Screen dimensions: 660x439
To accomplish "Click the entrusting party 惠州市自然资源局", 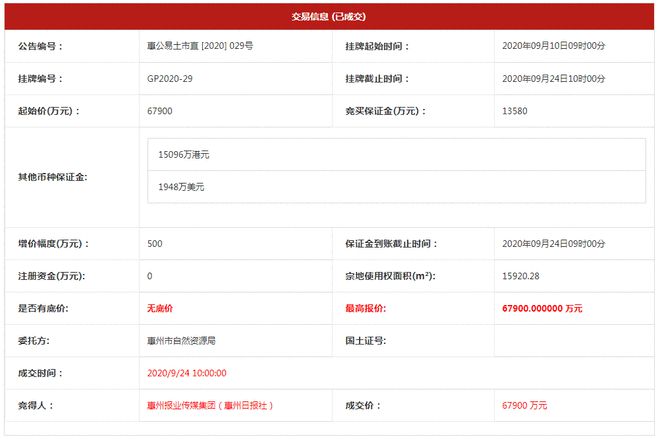I will coord(180,340).
